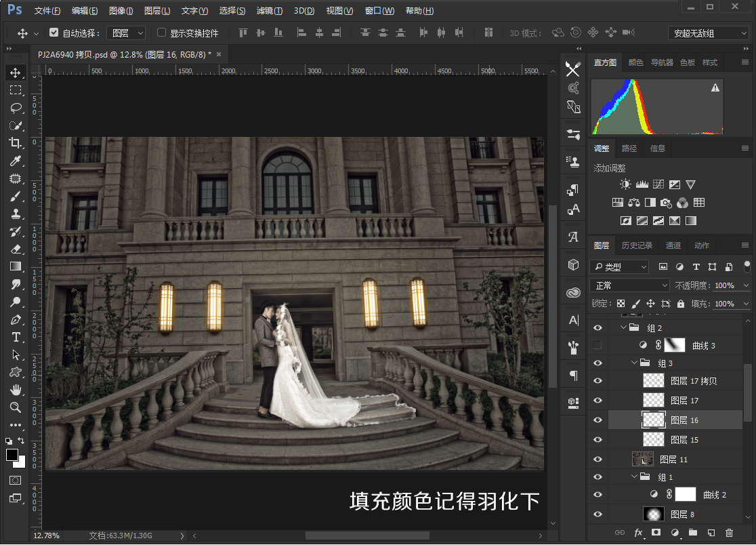This screenshot has width=756, height=545.
Task: Click the histogram cached data warning icon
Action: [x=715, y=87]
